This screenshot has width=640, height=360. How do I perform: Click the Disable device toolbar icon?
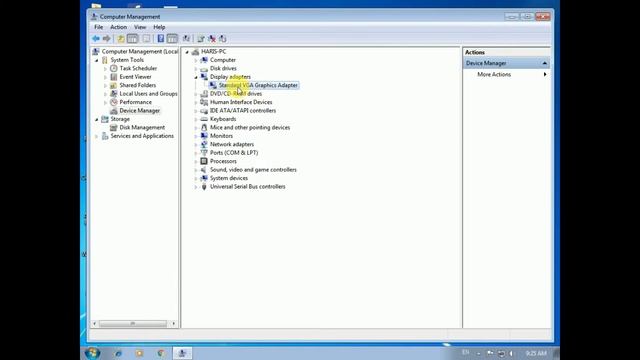(x=223, y=39)
